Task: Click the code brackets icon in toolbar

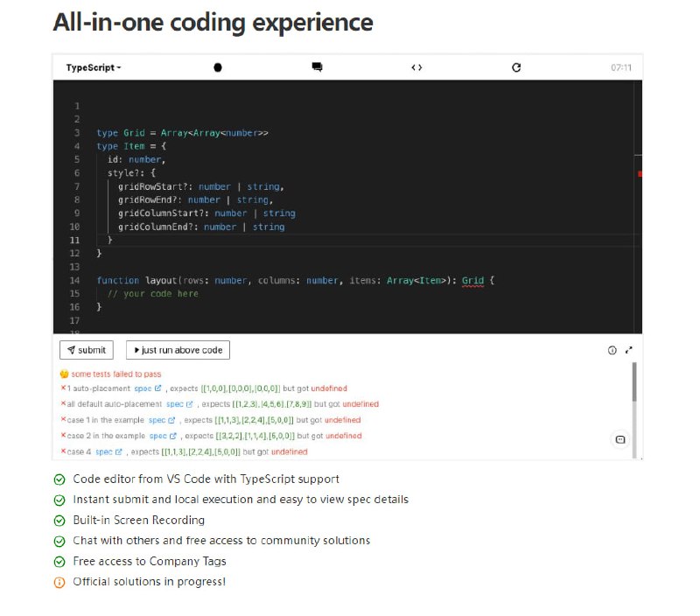Action: coord(416,67)
